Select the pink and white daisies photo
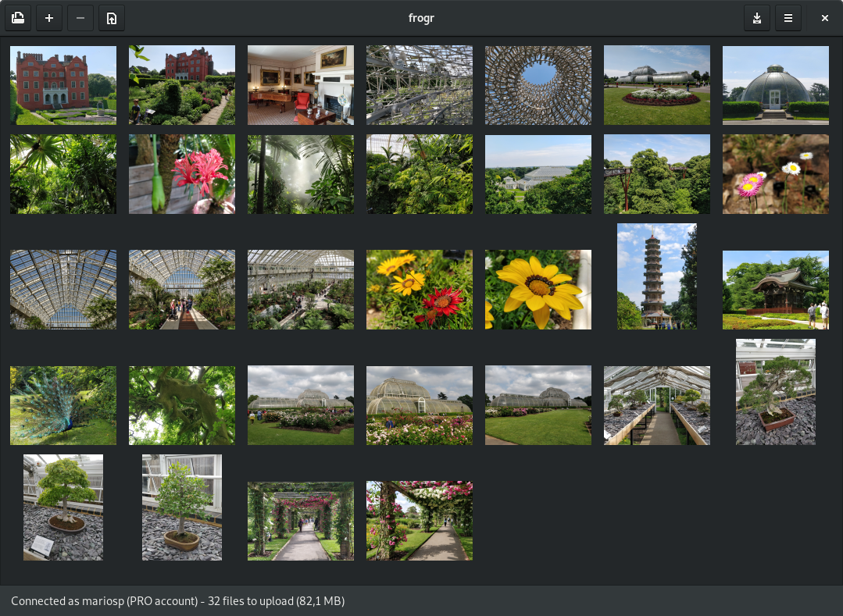This screenshot has height=616, width=843. [x=776, y=174]
